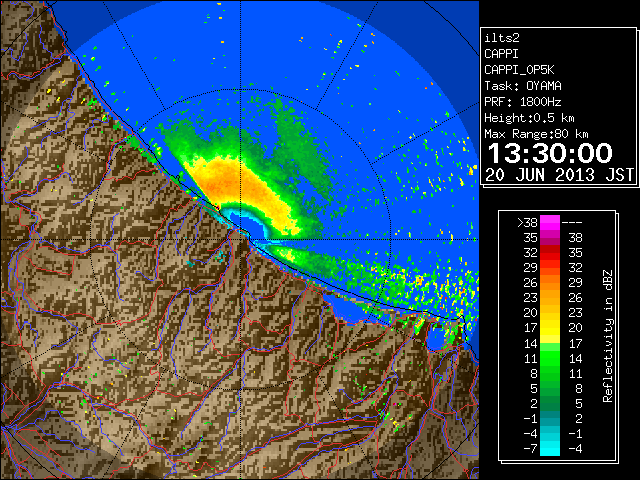Image resolution: width=640 pixels, height=480 pixels.
Task: Select the purple 35–38 dBZ legend swatch
Action: [550, 238]
